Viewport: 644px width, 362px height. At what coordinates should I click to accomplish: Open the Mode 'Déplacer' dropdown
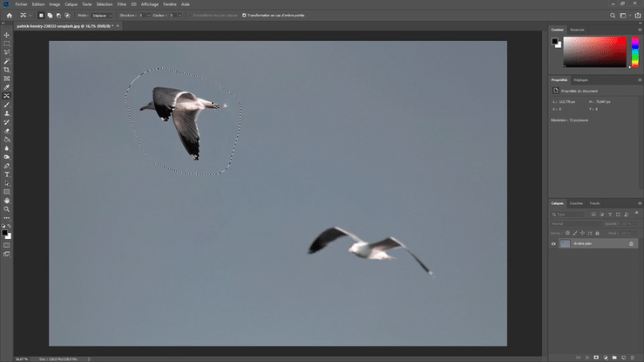[101, 15]
